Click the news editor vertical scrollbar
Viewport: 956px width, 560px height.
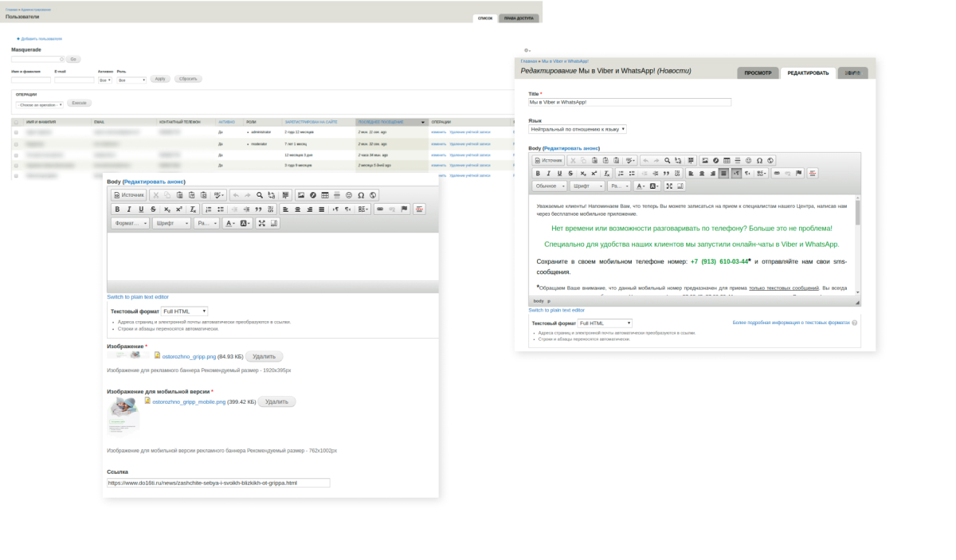(857, 247)
